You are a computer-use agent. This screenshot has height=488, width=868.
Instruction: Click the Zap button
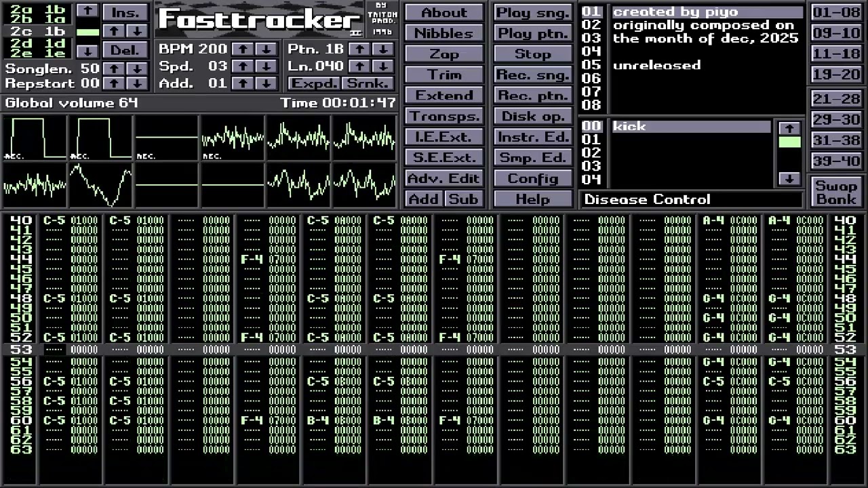click(444, 54)
